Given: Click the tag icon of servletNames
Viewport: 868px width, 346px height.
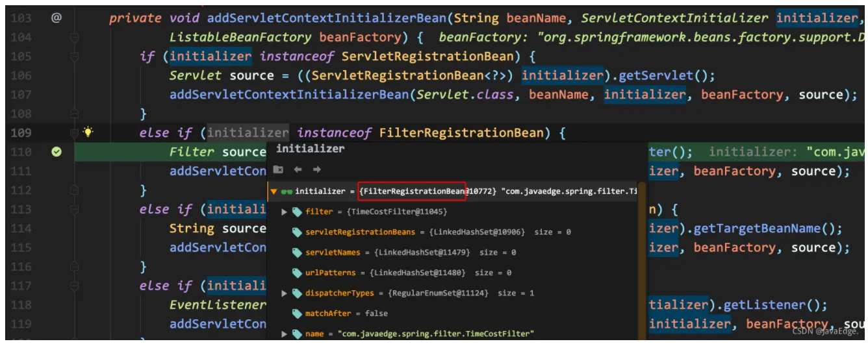Looking at the screenshot, I should (297, 253).
